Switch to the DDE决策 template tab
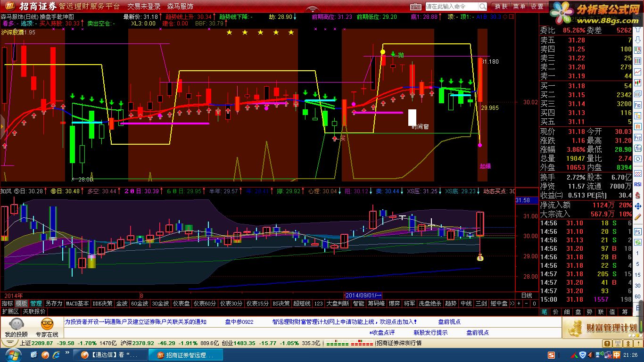 tap(102, 304)
